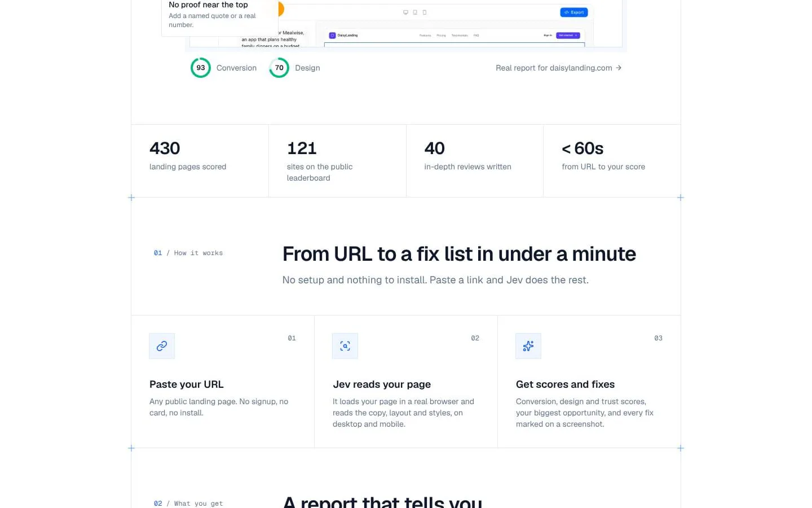Open the Real report for daisylanding.com link
812x508 pixels.
pos(558,68)
